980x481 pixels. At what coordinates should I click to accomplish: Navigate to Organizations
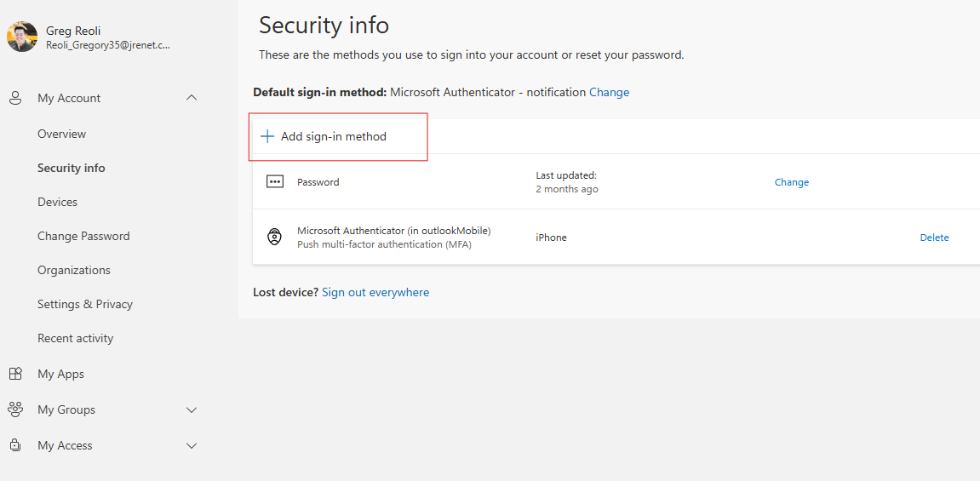coord(74,270)
